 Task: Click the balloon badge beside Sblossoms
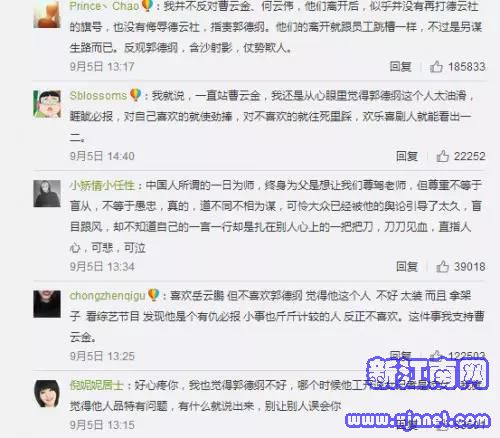coord(135,95)
